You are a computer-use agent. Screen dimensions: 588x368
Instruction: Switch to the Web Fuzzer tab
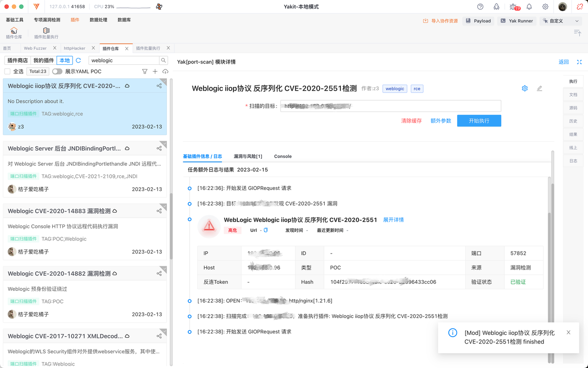(x=35, y=48)
